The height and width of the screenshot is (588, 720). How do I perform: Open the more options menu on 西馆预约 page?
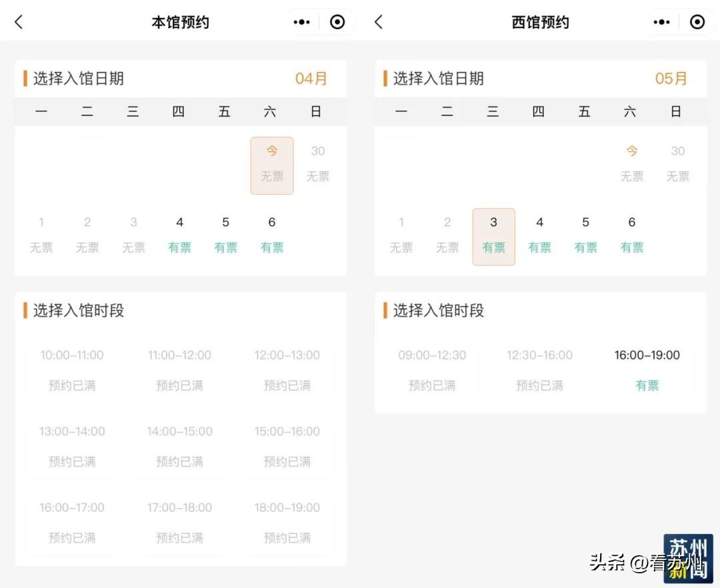click(x=661, y=21)
